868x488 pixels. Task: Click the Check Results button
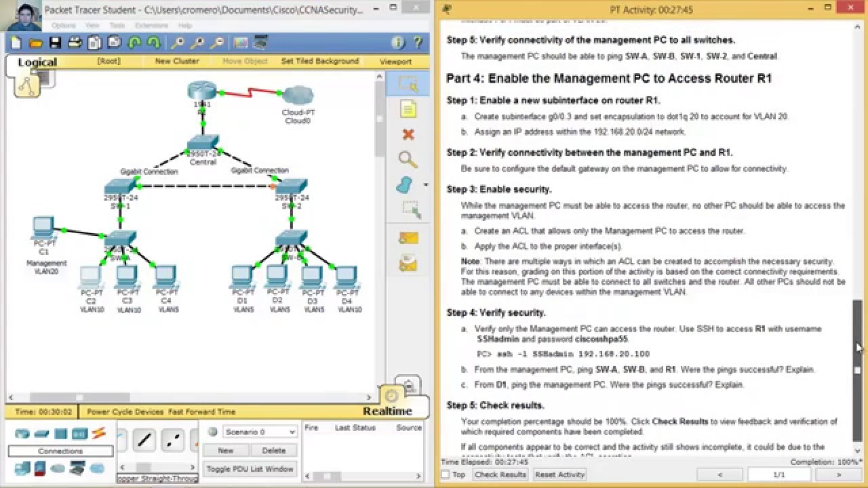click(x=500, y=474)
